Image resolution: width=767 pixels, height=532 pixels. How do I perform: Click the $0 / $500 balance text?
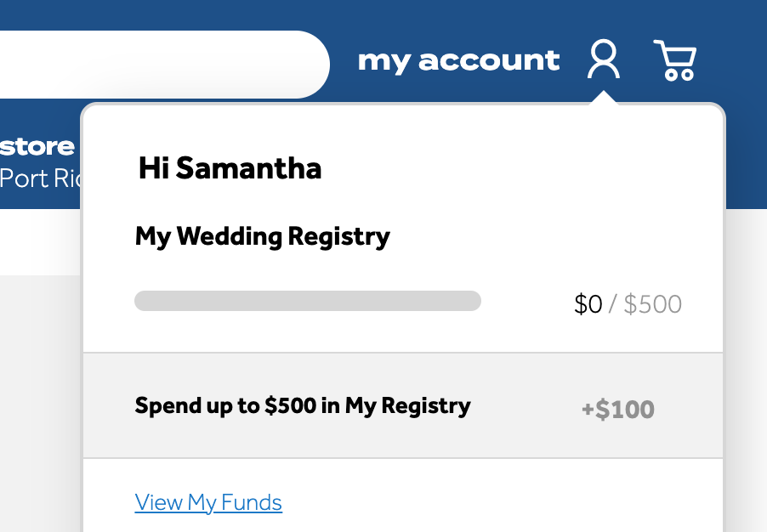point(628,304)
